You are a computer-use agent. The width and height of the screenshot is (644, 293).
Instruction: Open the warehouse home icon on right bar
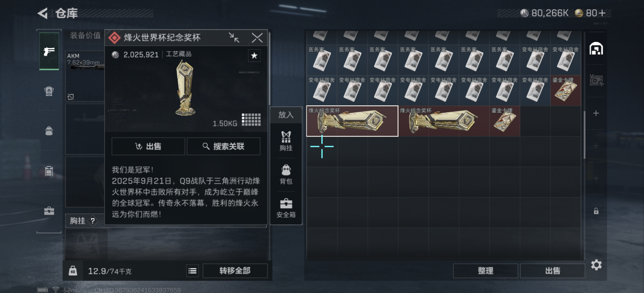tap(596, 49)
